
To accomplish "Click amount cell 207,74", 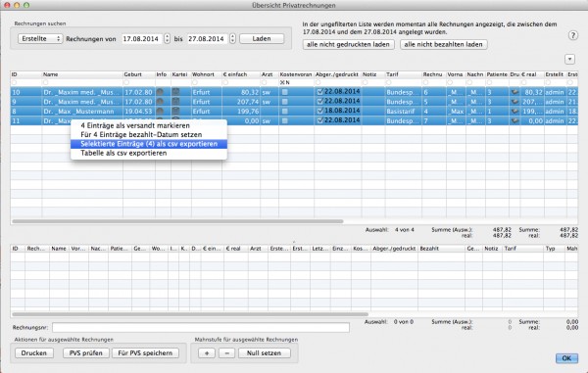I will click(x=240, y=102).
